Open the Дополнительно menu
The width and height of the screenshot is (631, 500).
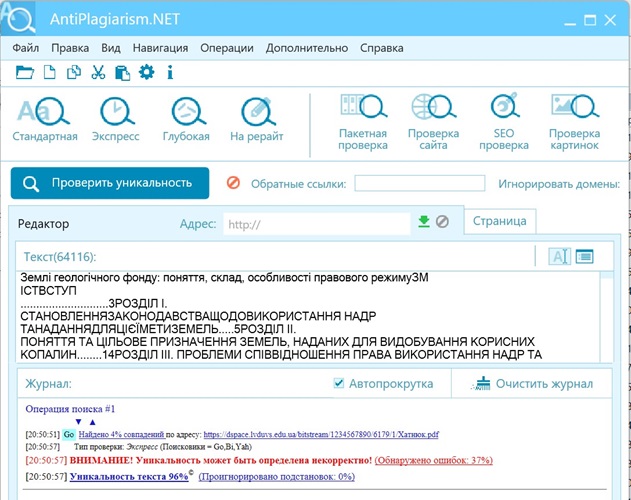[307, 48]
